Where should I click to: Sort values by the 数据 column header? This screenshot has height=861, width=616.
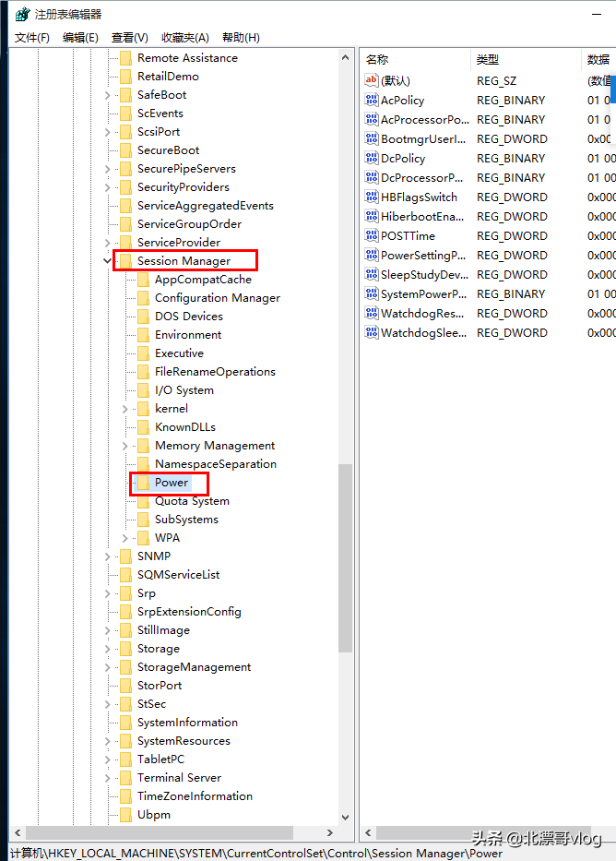pyautogui.click(x=598, y=59)
